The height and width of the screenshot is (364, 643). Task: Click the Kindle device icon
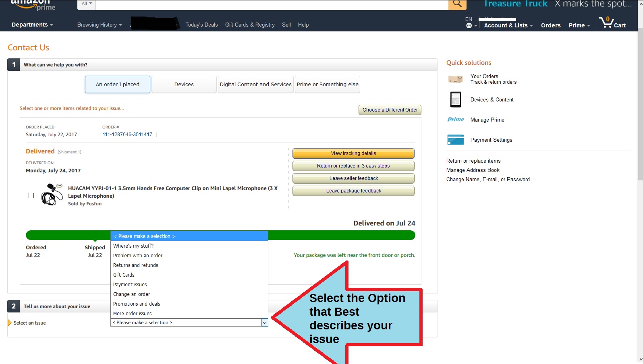coord(456,99)
